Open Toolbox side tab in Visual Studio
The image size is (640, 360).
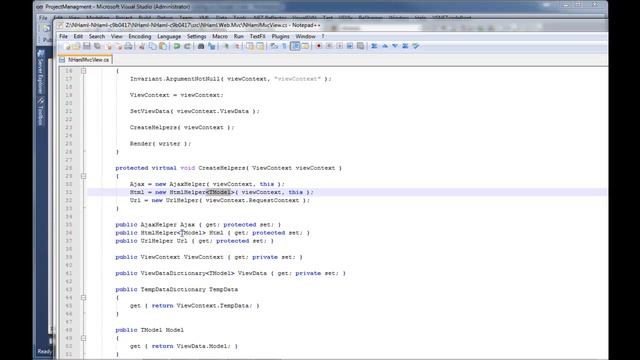(x=40, y=111)
